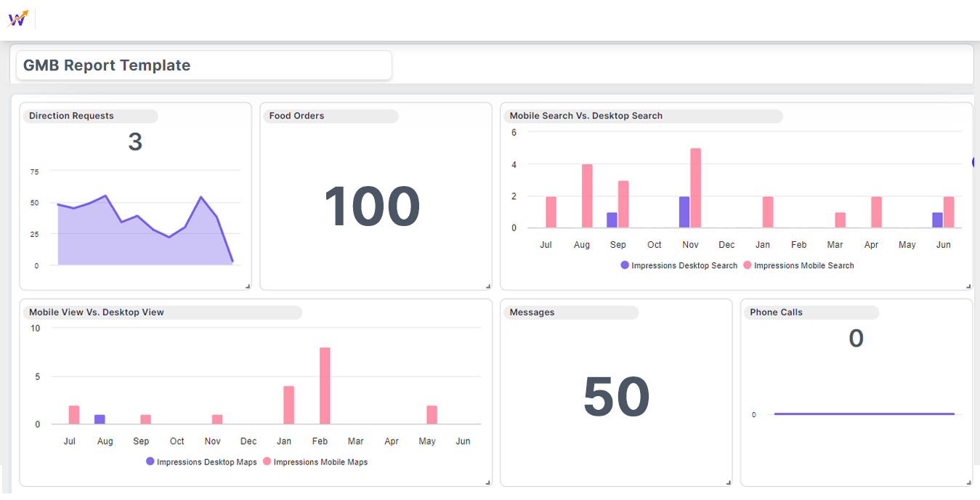Click resize handle of Messages widget
The image size is (980, 500).
729,483
